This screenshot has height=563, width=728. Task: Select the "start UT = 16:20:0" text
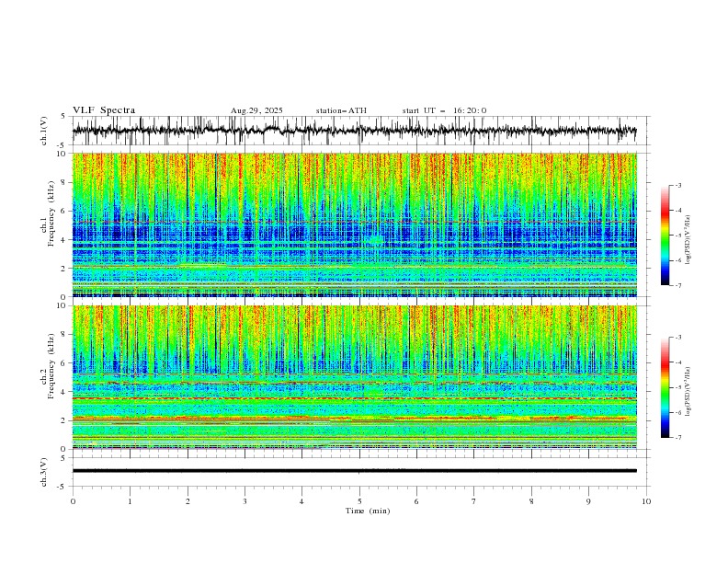click(444, 110)
